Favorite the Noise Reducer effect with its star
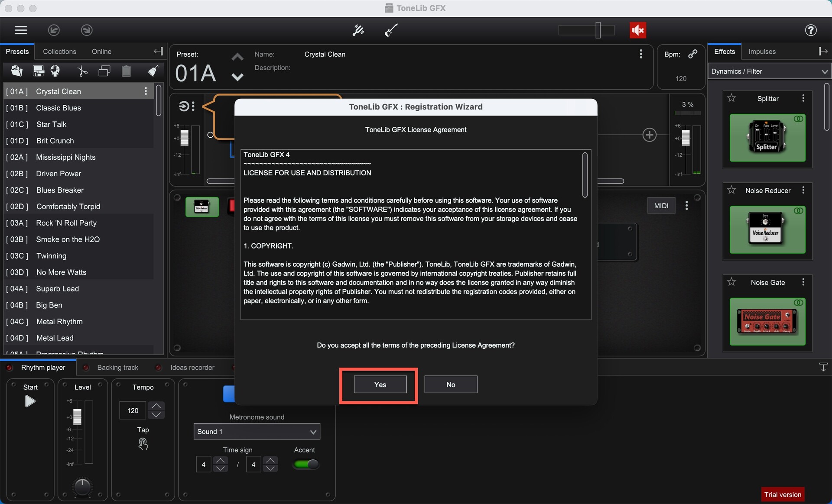Viewport: 832px width, 504px height. (x=731, y=190)
